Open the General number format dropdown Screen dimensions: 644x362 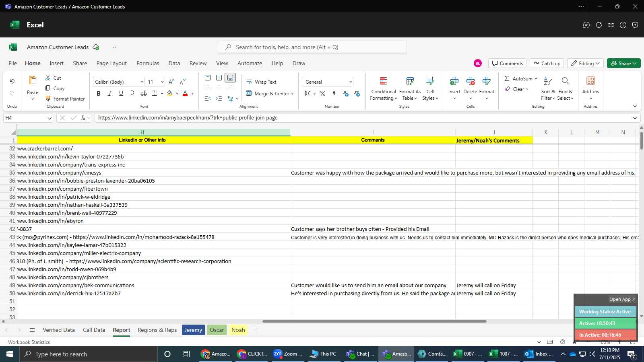pos(351,82)
